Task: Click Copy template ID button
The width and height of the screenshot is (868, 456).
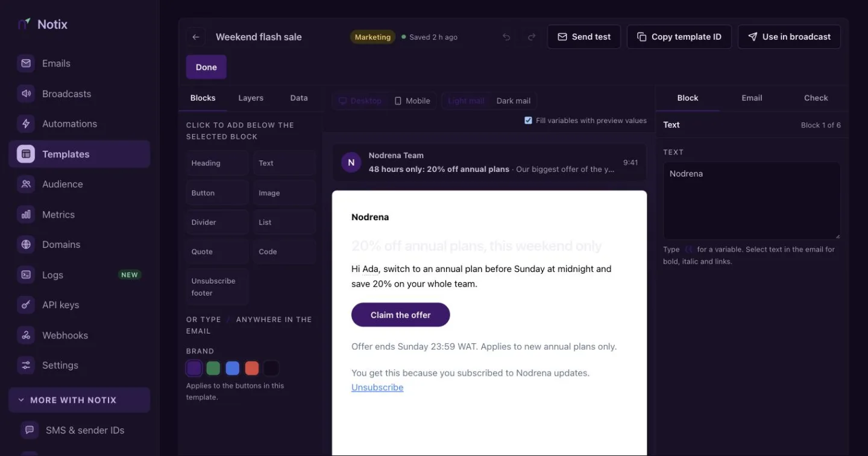Action: [679, 37]
